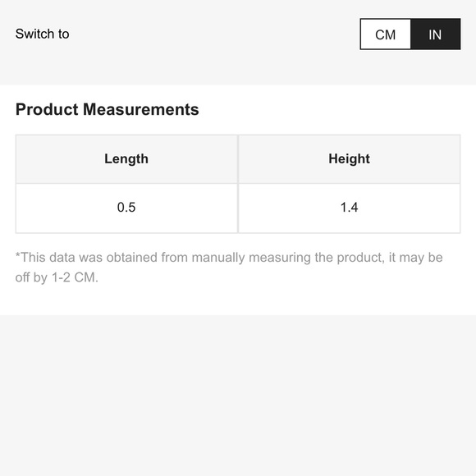Click the word Length in table header
476x476 pixels.
point(126,159)
